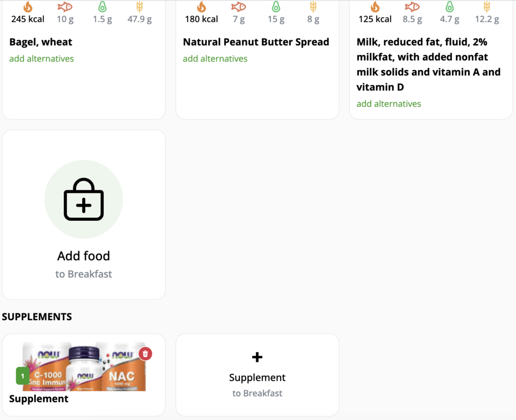Image resolution: width=516 pixels, height=420 pixels.
Task: Click the Supplement card name label
Action: (x=39, y=399)
